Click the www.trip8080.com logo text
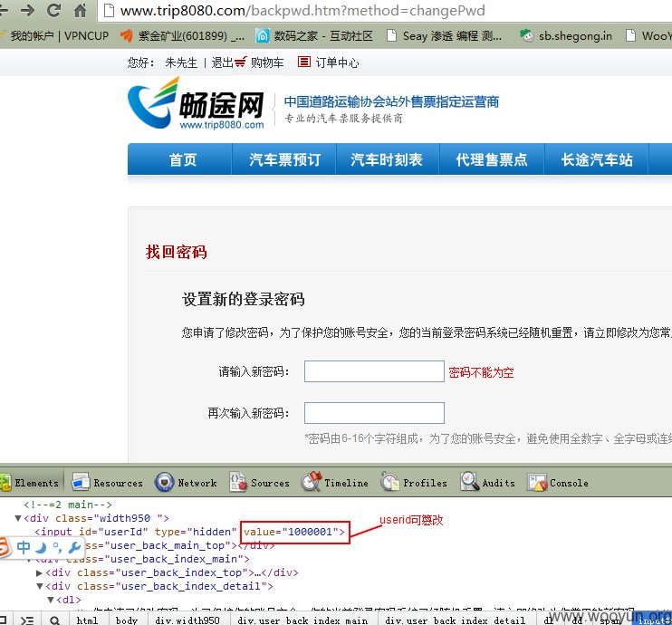Image resolution: width=672 pixels, height=625 pixels. point(222,125)
